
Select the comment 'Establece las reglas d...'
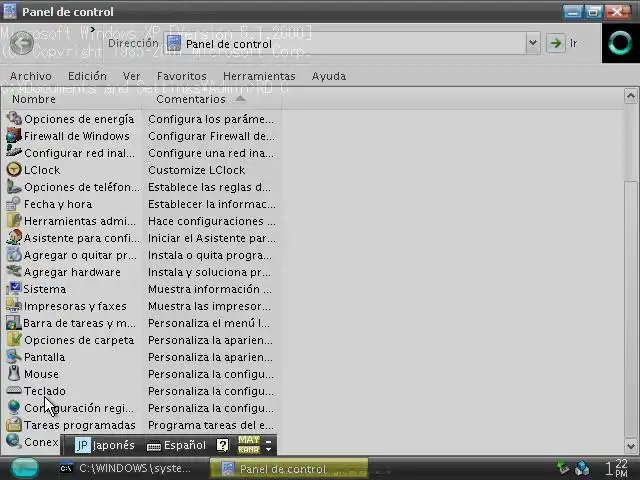pyautogui.click(x=209, y=187)
